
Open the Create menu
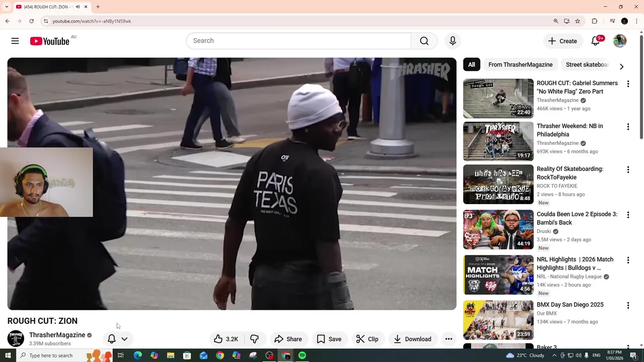(x=562, y=41)
